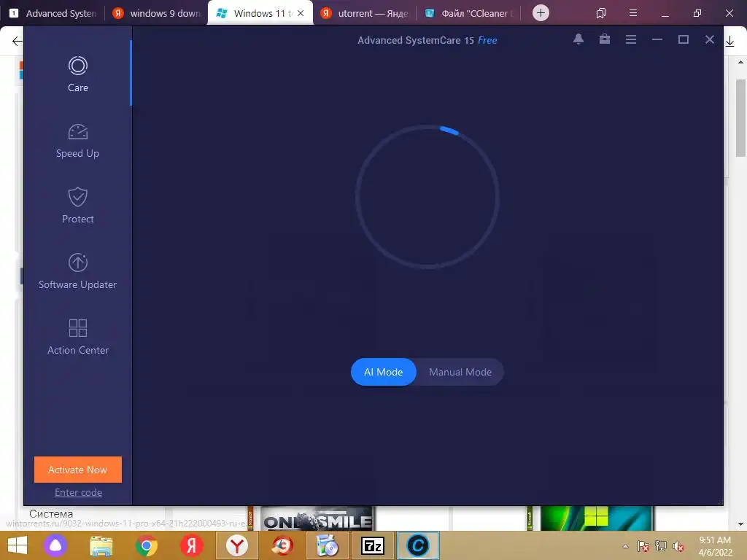The height and width of the screenshot is (560, 747).
Task: Open red Yandex icon in taskbar
Action: pos(192,545)
